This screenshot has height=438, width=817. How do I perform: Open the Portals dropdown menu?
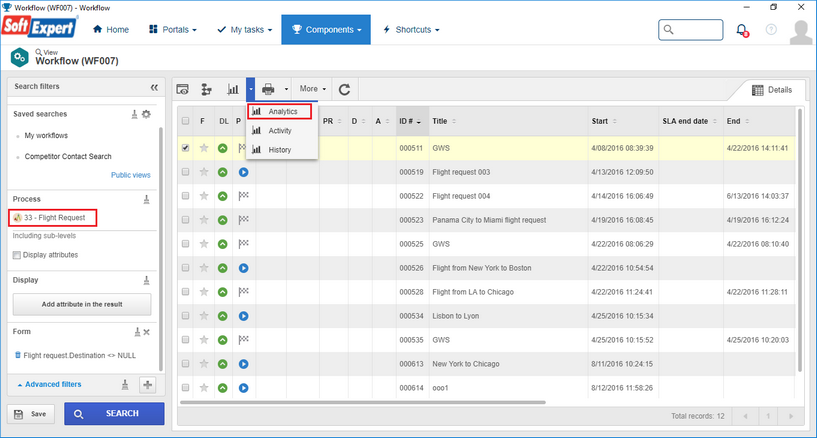(x=173, y=30)
